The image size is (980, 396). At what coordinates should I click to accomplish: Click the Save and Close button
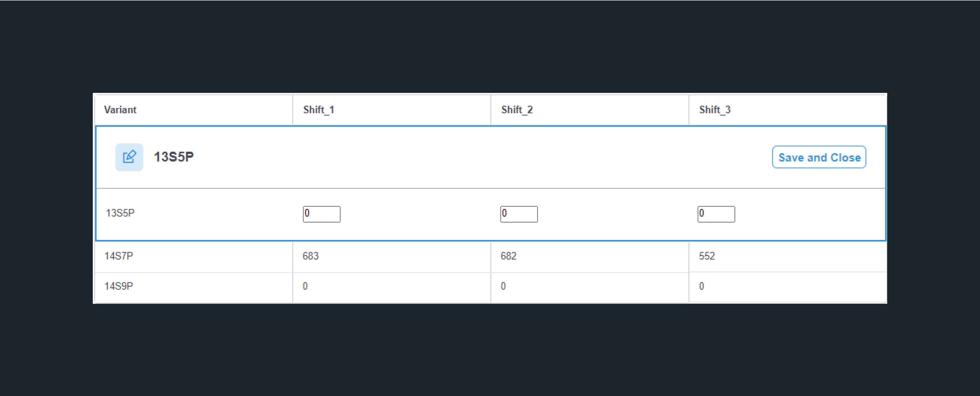[x=819, y=157]
